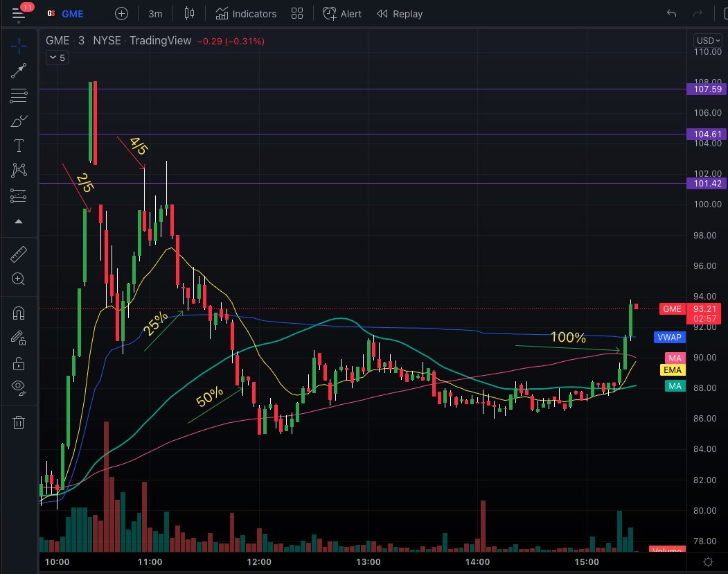Image resolution: width=728 pixels, height=574 pixels.
Task: Undo the last chart action
Action: tap(671, 13)
